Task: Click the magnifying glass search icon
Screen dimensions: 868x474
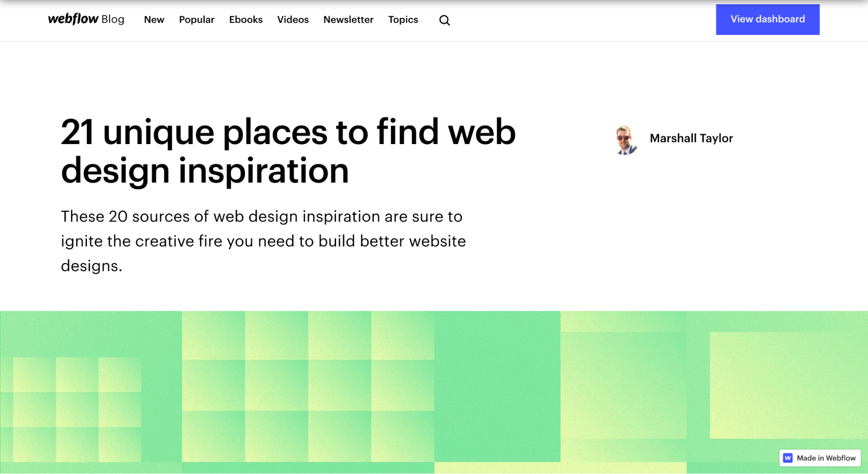Action: coord(444,20)
